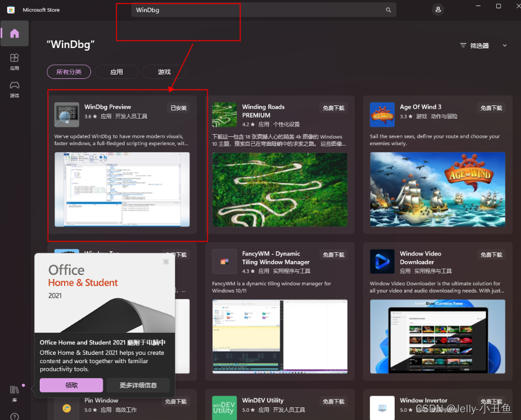Open the FancyWM screenshot thumbnail
Viewport: 521px width, 420px height.
click(280, 336)
